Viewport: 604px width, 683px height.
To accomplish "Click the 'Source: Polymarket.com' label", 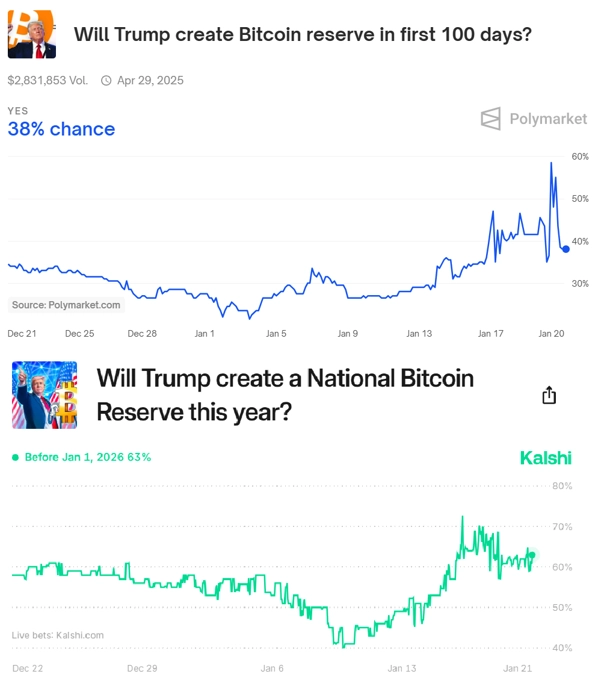I will (66, 305).
